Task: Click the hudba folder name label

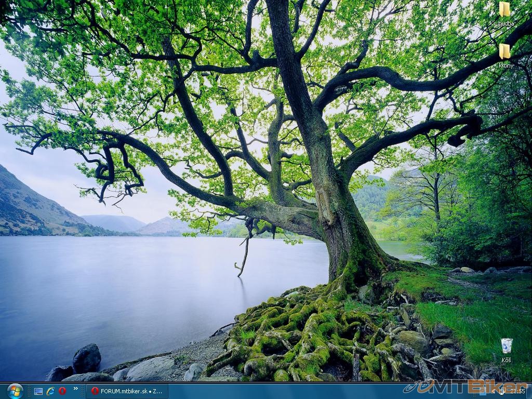Action: (506, 23)
